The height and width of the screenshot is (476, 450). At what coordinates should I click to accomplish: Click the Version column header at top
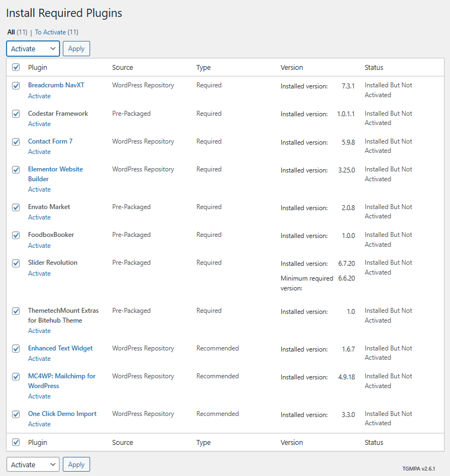(292, 67)
